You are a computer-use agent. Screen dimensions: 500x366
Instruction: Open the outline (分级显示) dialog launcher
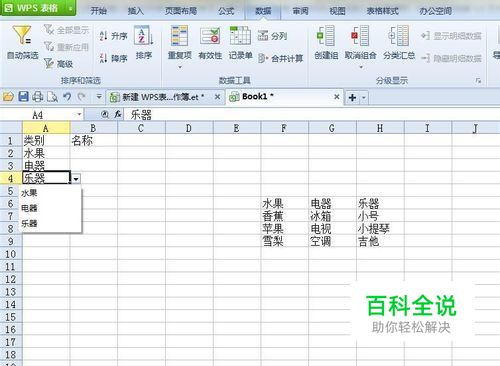(x=478, y=80)
